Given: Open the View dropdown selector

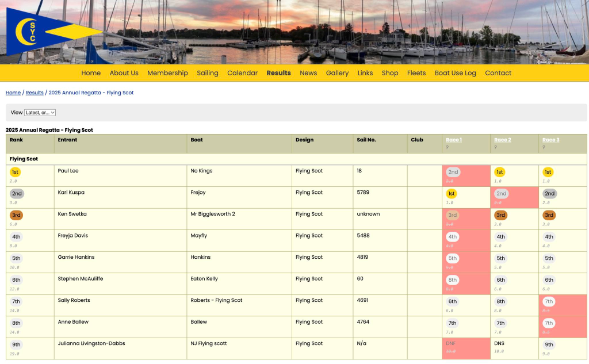Looking at the screenshot, I should pos(40,113).
